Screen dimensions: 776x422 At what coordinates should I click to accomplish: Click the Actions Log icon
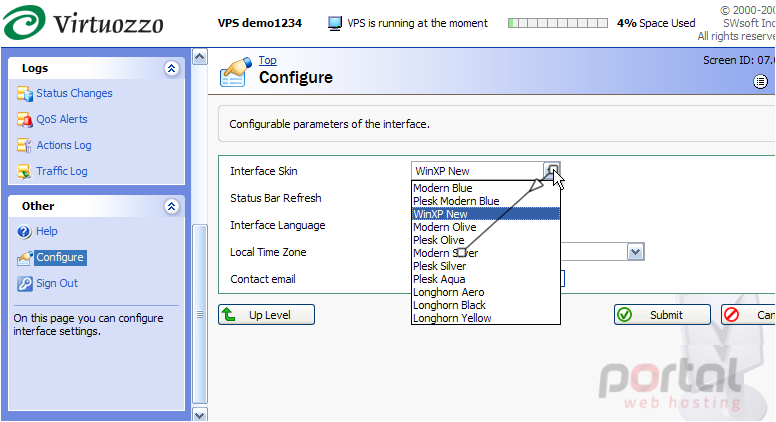[24, 145]
